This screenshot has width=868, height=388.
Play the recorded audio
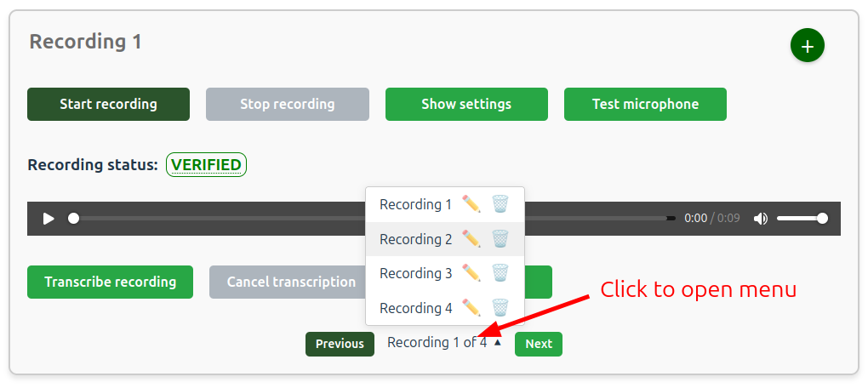(x=49, y=219)
